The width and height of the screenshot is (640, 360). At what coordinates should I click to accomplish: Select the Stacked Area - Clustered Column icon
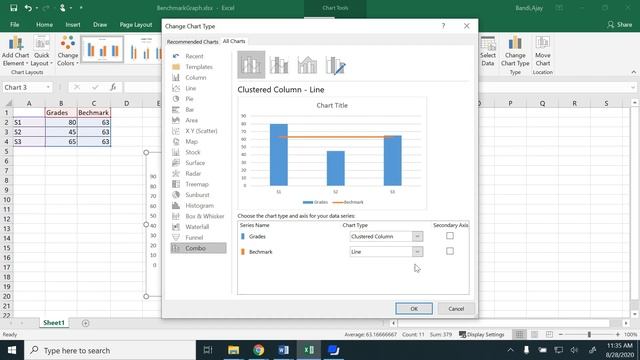point(307,64)
